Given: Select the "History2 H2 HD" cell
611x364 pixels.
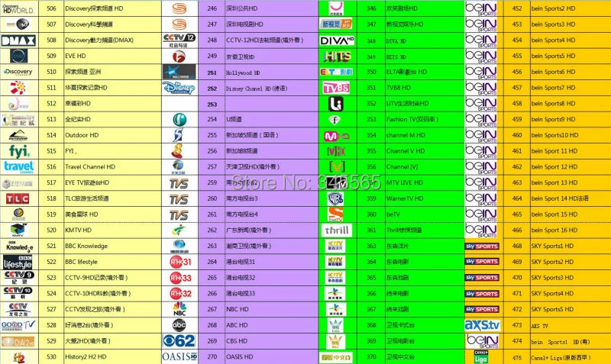Looking at the screenshot, I should tap(112, 356).
